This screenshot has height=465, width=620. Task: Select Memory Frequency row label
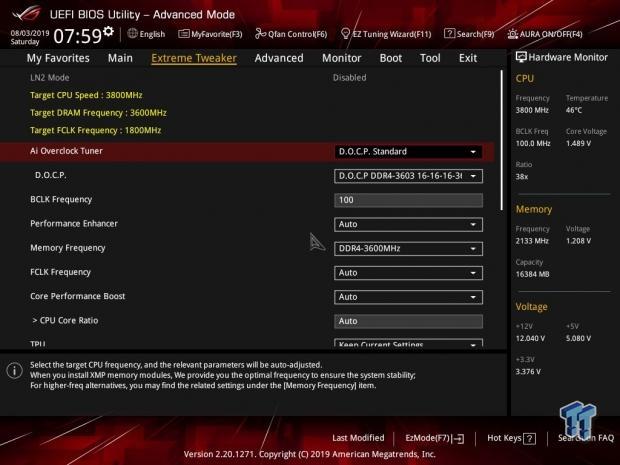(68, 248)
